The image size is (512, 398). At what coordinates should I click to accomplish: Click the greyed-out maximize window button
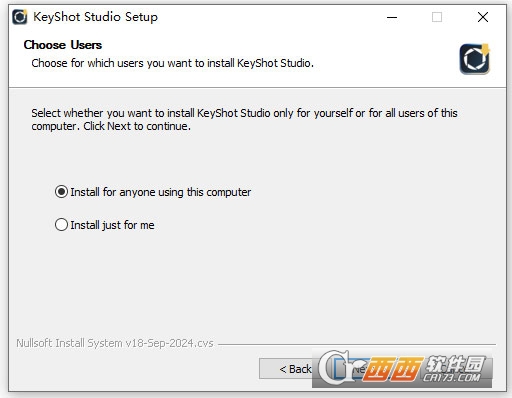(x=437, y=17)
